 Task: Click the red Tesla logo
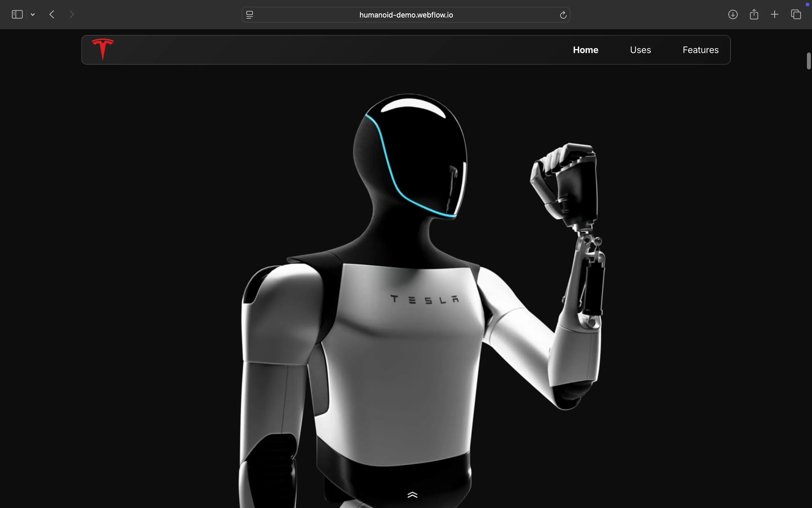103,49
